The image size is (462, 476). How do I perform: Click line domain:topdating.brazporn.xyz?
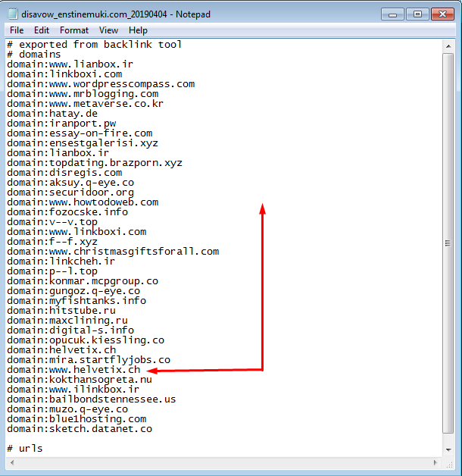coord(95,163)
